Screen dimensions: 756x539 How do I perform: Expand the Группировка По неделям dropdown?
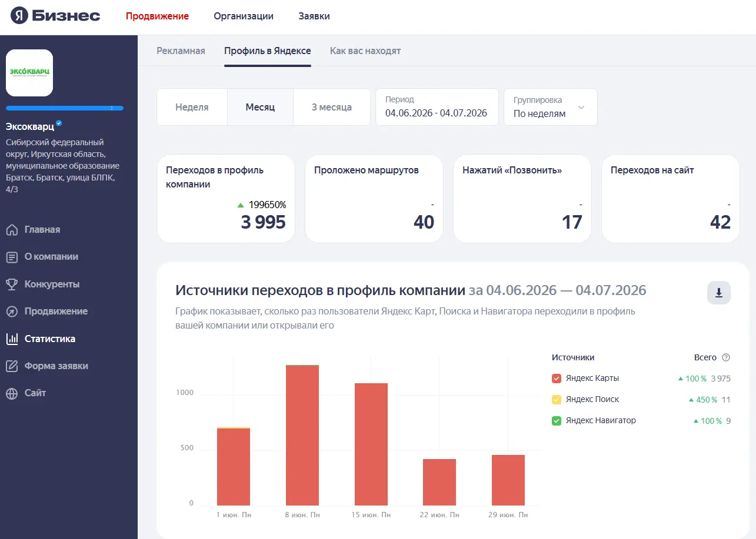[x=551, y=107]
